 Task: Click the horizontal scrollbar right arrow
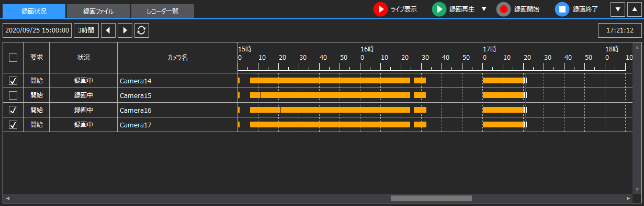tap(628, 199)
